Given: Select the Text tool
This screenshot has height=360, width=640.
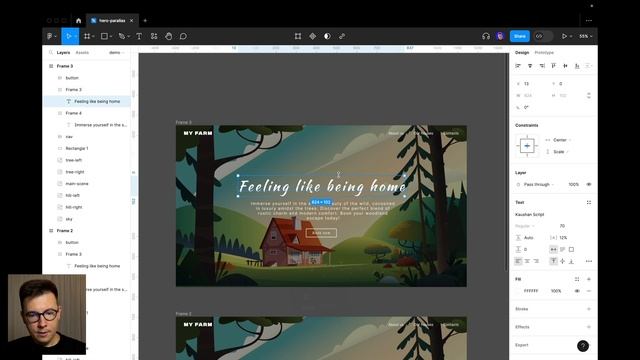Looking at the screenshot, I should pyautogui.click(x=139, y=36).
